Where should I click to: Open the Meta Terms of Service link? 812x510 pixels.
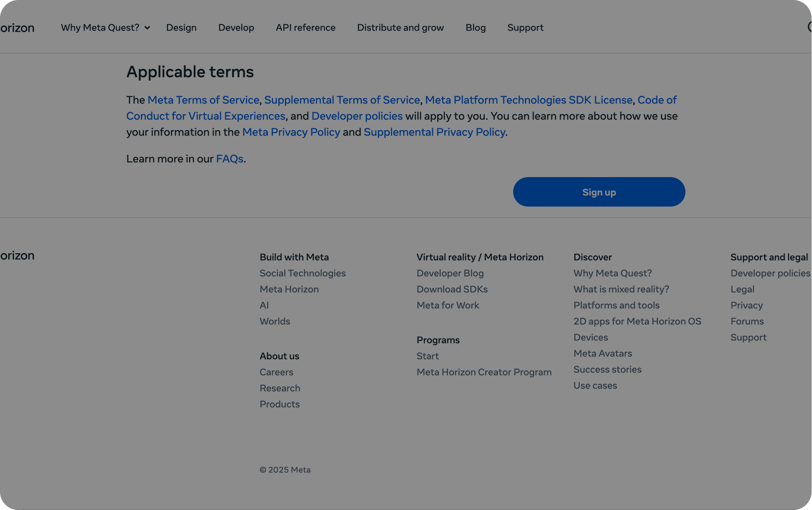point(203,100)
